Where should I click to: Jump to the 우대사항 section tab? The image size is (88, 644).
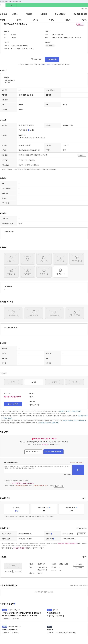35,20
